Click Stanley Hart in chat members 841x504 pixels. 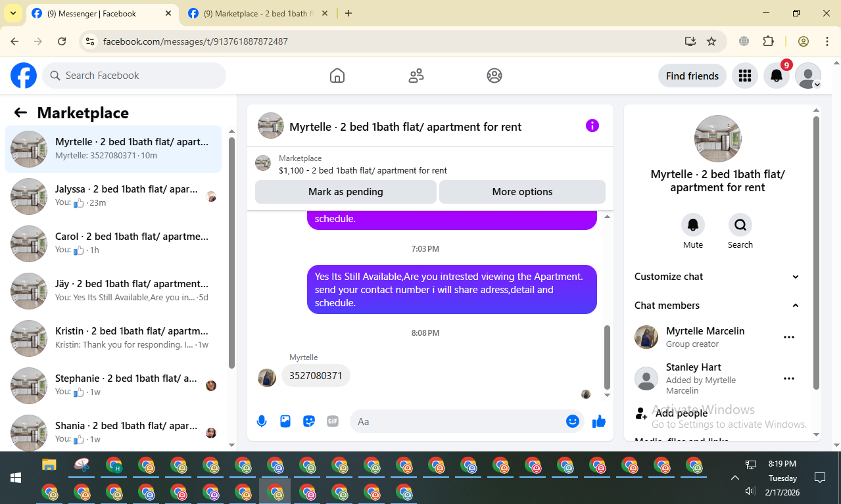(x=694, y=367)
